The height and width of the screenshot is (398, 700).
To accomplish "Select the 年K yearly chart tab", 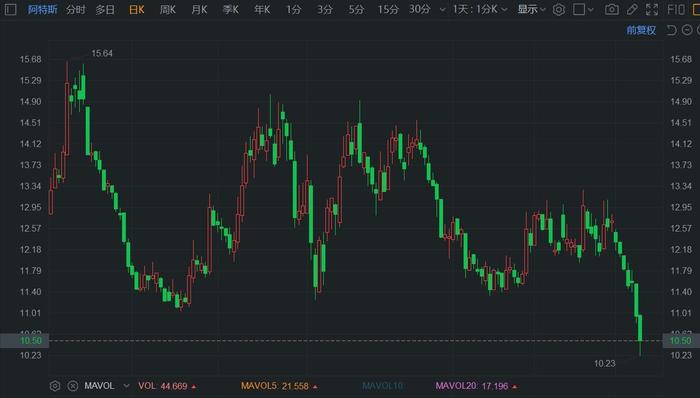I will [x=262, y=9].
